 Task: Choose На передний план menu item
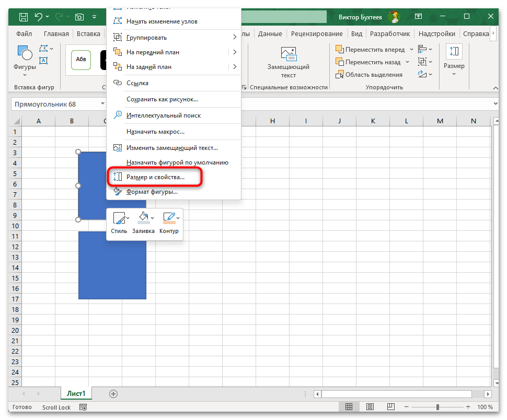click(x=168, y=52)
